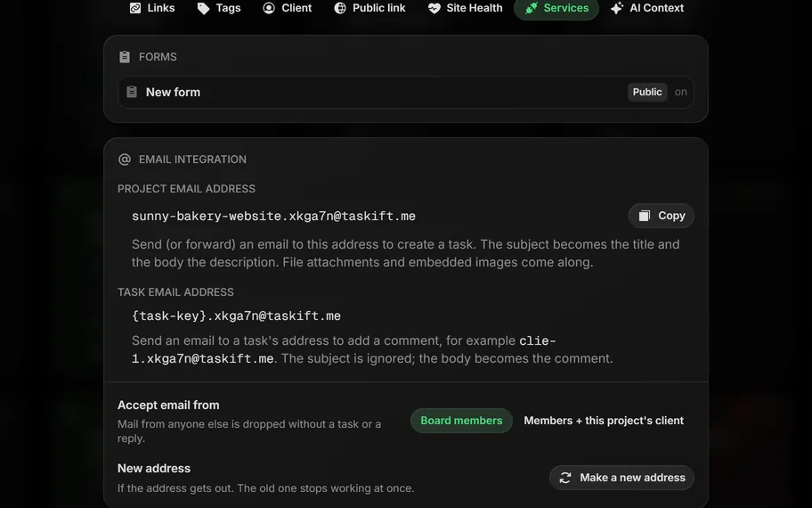The image size is (812, 508).
Task: Click the tag icon beside Tags
Action: point(203,8)
